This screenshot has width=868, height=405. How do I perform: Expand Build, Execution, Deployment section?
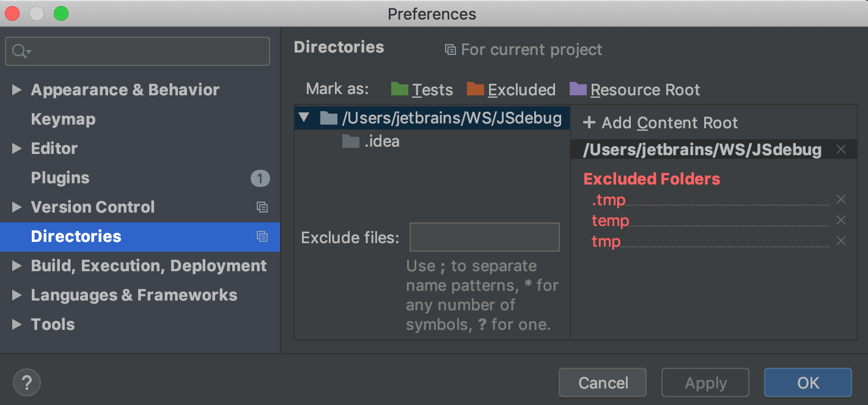coord(17,266)
